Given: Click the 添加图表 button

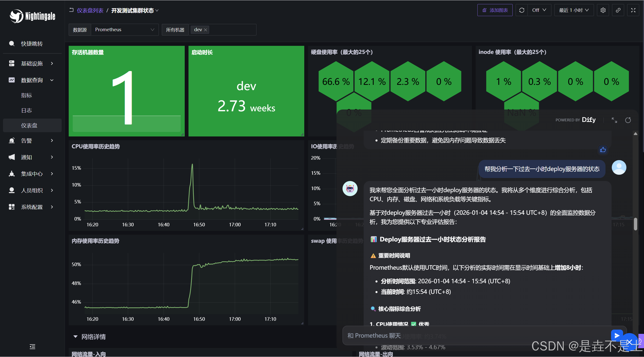Looking at the screenshot, I should tap(495, 10).
